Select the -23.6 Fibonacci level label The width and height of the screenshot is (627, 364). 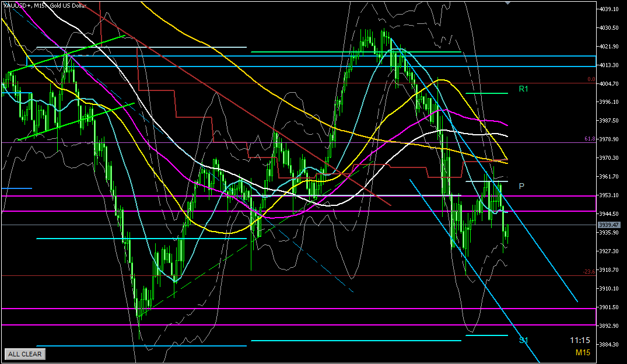tap(589, 271)
